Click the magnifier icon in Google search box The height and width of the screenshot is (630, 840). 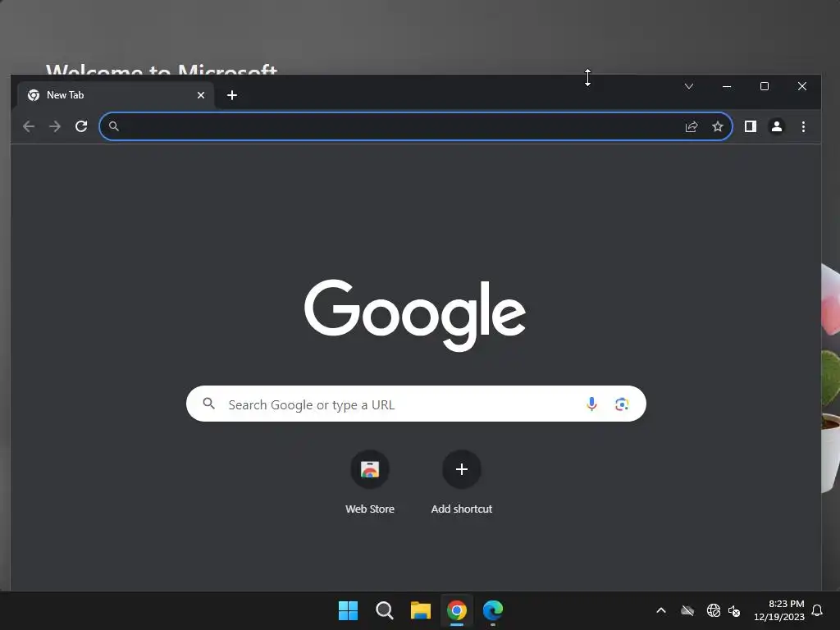(209, 404)
